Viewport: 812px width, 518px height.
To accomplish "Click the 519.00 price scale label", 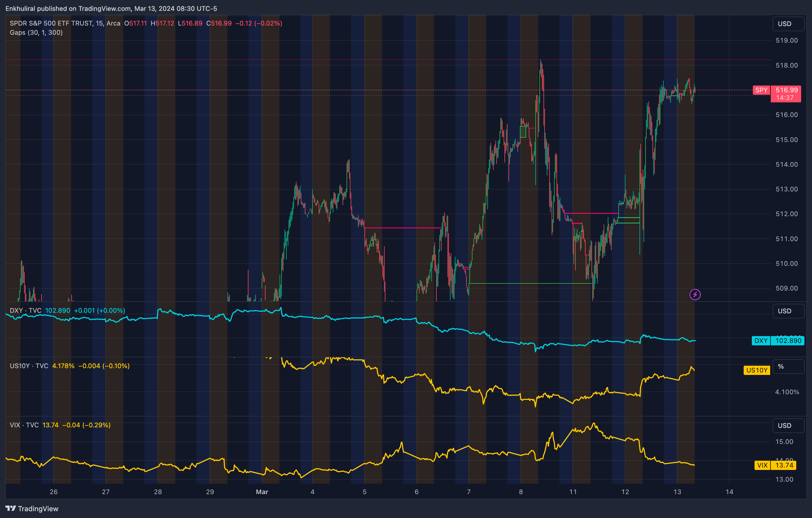I will [x=787, y=40].
